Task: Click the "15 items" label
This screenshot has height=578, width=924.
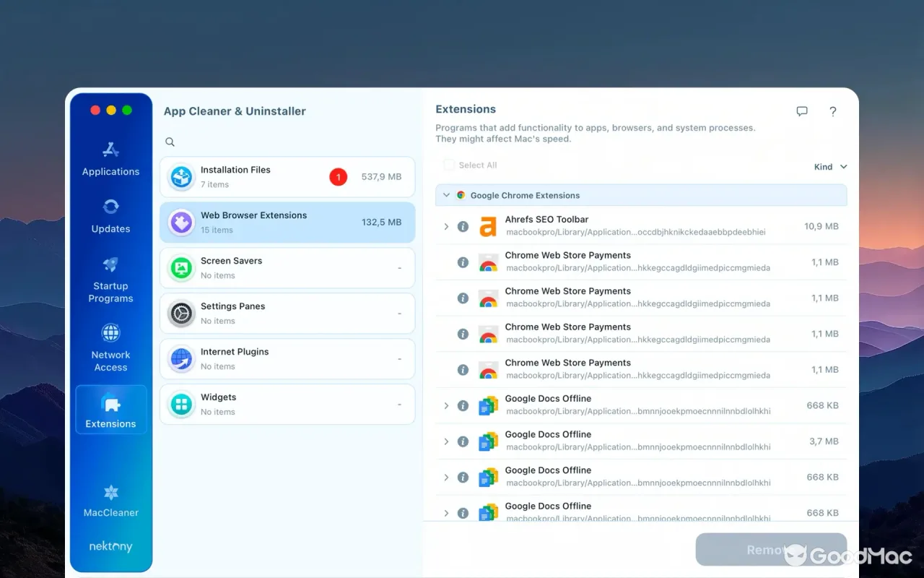Action: [217, 230]
